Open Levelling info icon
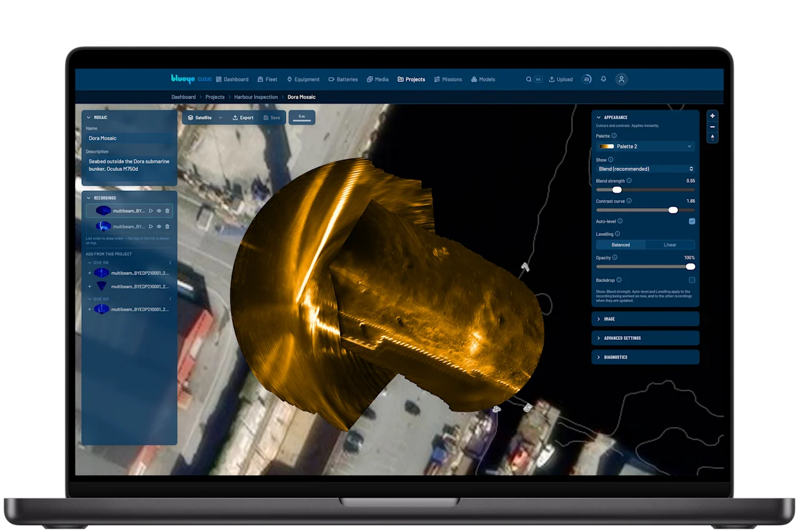799x532 pixels. click(x=617, y=234)
